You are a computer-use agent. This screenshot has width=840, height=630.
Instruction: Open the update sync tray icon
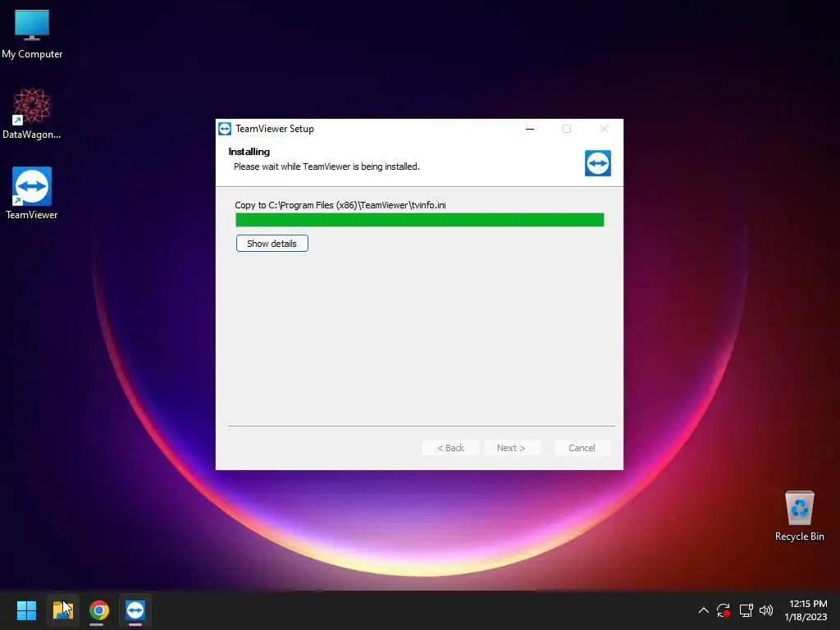724,610
